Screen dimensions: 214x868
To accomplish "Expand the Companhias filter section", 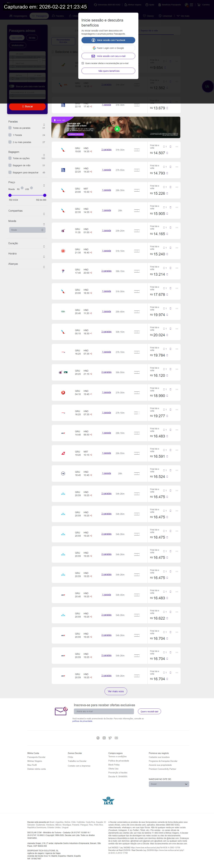I will (x=44, y=214).
